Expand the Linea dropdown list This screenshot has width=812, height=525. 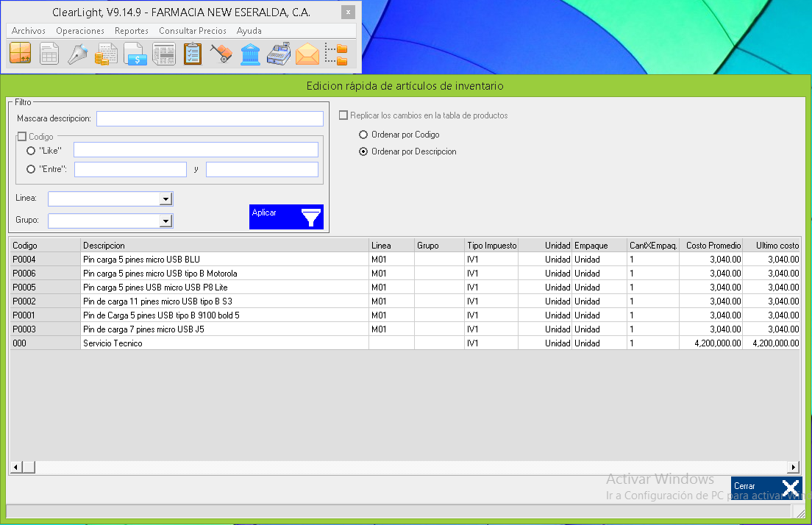(165, 199)
